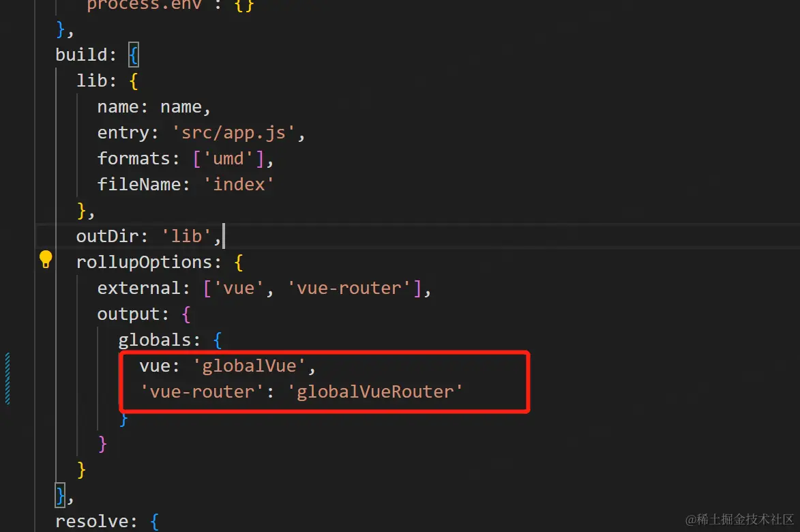Click 'vue' string in external array
This screenshot has width=800, height=532.
tap(239, 289)
